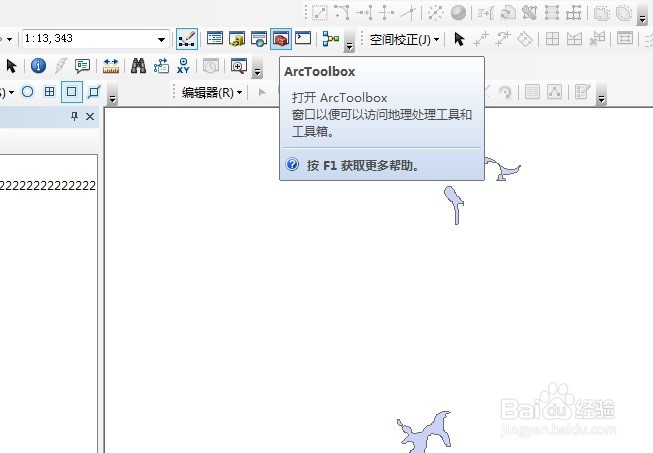Toggle auto-hide pin on side panel

[x=75, y=117]
